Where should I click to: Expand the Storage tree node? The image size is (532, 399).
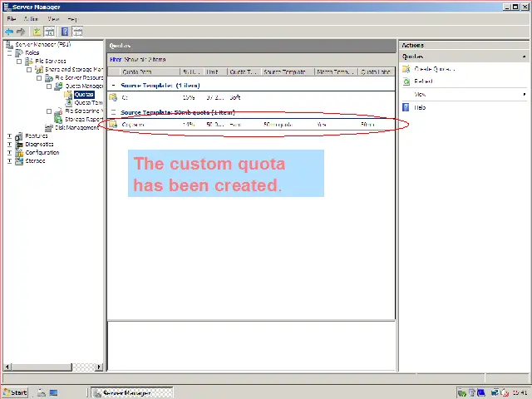point(9,161)
